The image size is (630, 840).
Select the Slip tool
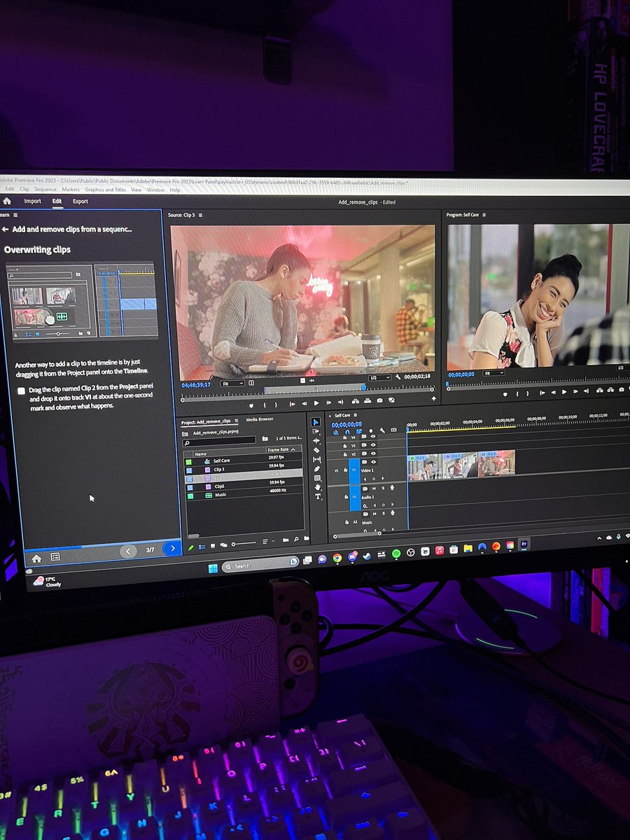tap(317, 459)
